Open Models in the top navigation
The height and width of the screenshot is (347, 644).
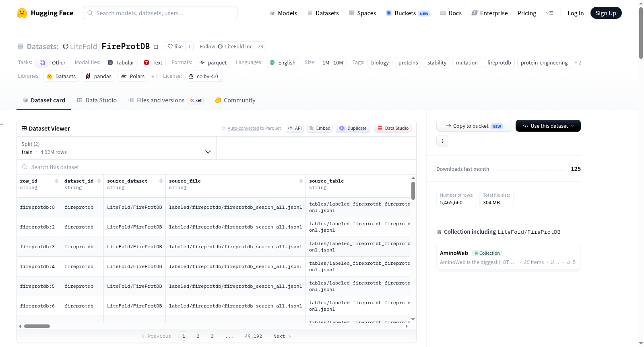(283, 13)
